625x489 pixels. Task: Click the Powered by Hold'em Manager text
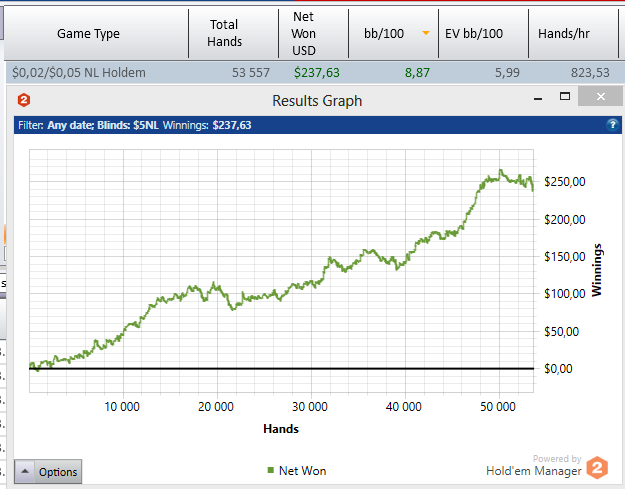click(534, 465)
